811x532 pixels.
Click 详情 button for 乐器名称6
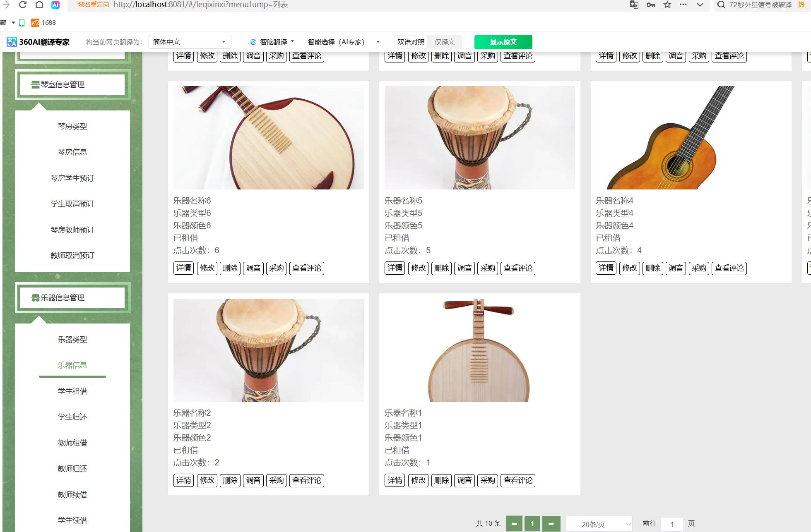[183, 268]
